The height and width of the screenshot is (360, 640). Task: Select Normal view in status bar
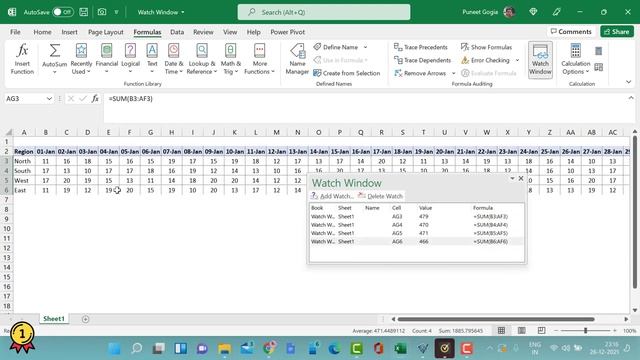pos(501,330)
